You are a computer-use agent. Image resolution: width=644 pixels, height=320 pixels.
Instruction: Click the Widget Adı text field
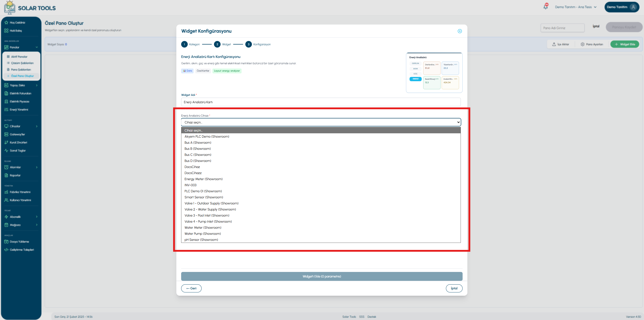coord(321,102)
